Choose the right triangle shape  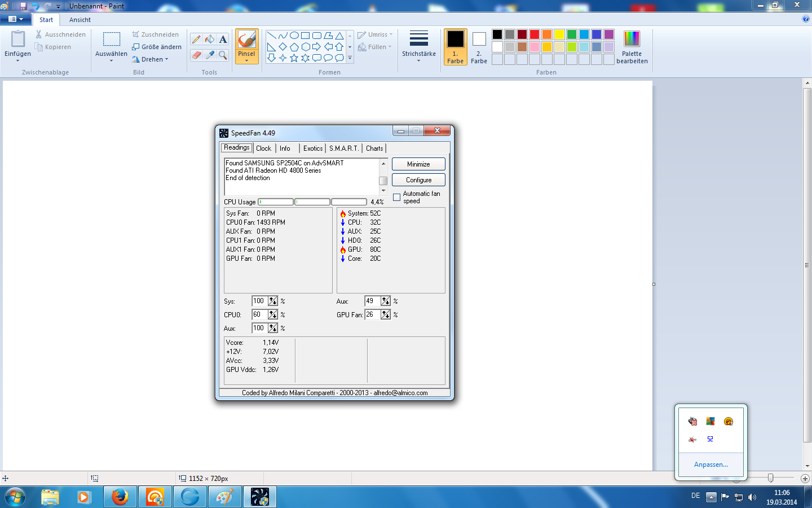click(271, 47)
